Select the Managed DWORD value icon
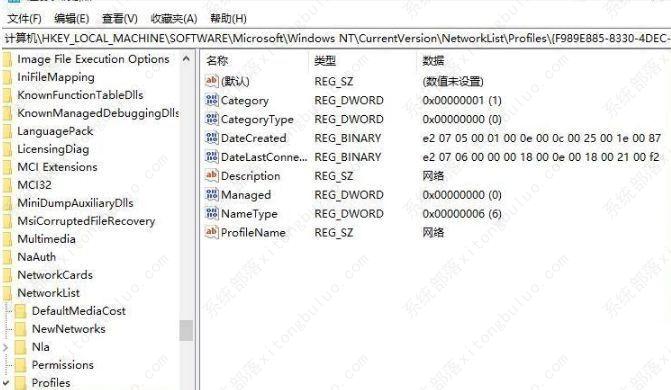The image size is (671, 390). 212,194
